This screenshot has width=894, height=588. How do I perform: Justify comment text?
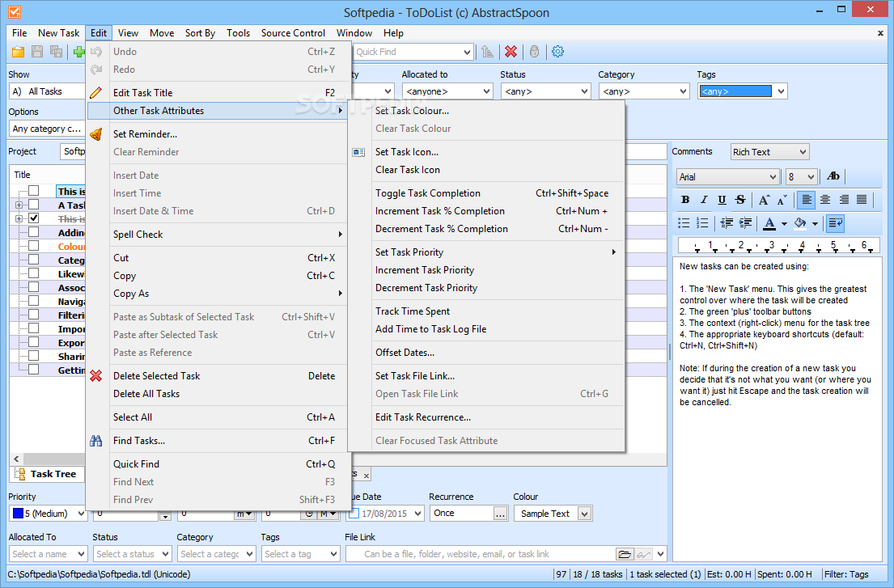(x=862, y=200)
